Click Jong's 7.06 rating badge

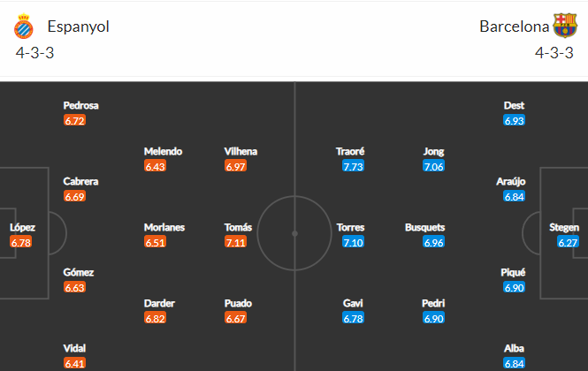point(433,166)
